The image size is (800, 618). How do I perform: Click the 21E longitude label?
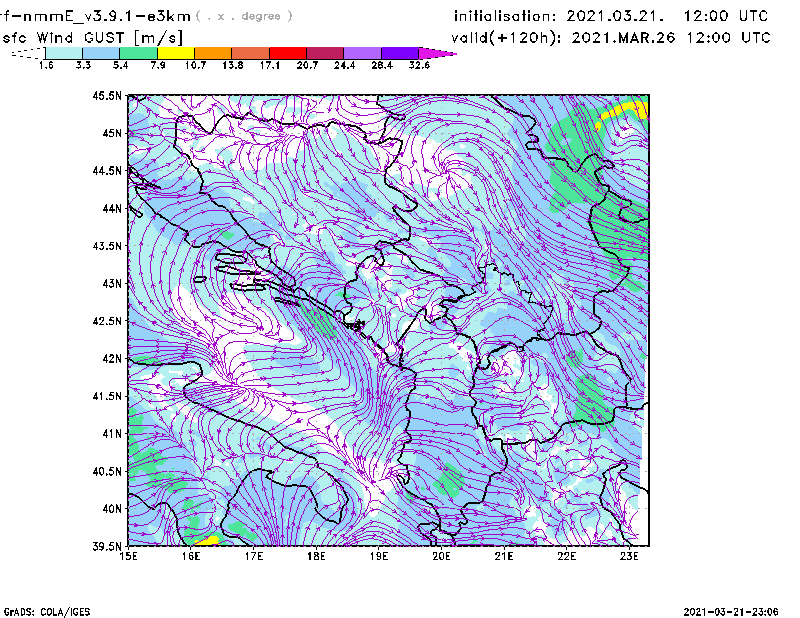tap(504, 556)
